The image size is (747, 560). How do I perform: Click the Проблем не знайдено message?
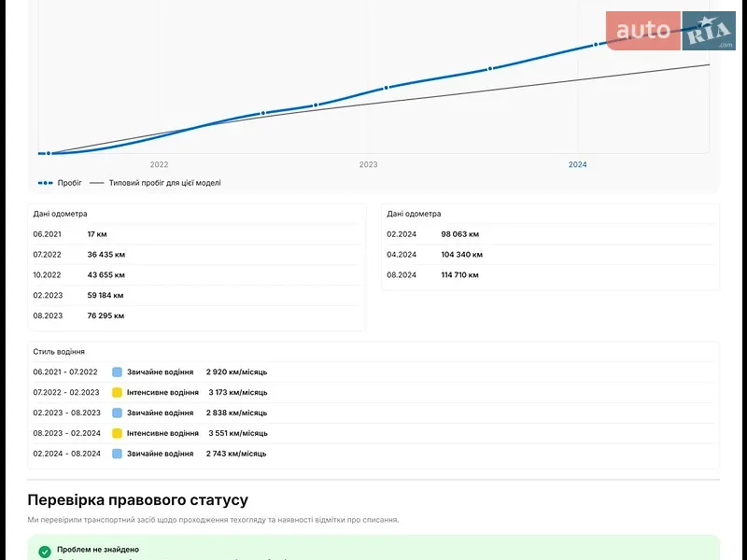click(x=98, y=550)
